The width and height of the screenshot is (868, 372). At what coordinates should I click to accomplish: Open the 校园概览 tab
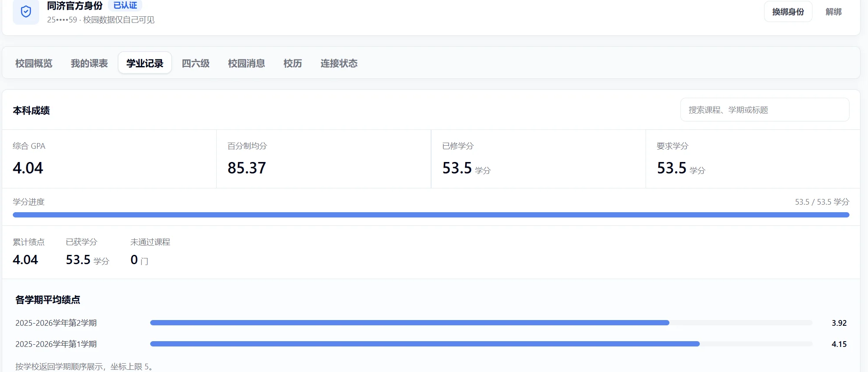(34, 63)
